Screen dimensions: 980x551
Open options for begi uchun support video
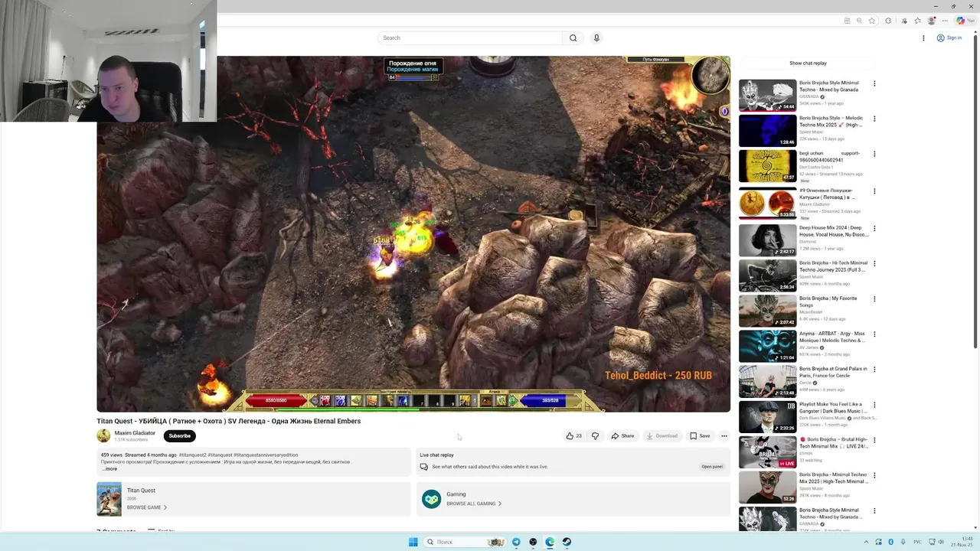[x=874, y=154]
